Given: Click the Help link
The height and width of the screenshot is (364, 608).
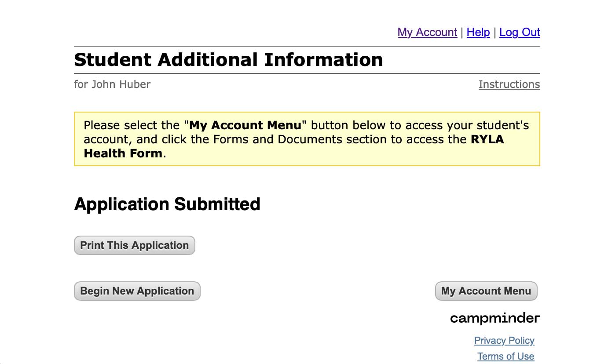Looking at the screenshot, I should 478,32.
